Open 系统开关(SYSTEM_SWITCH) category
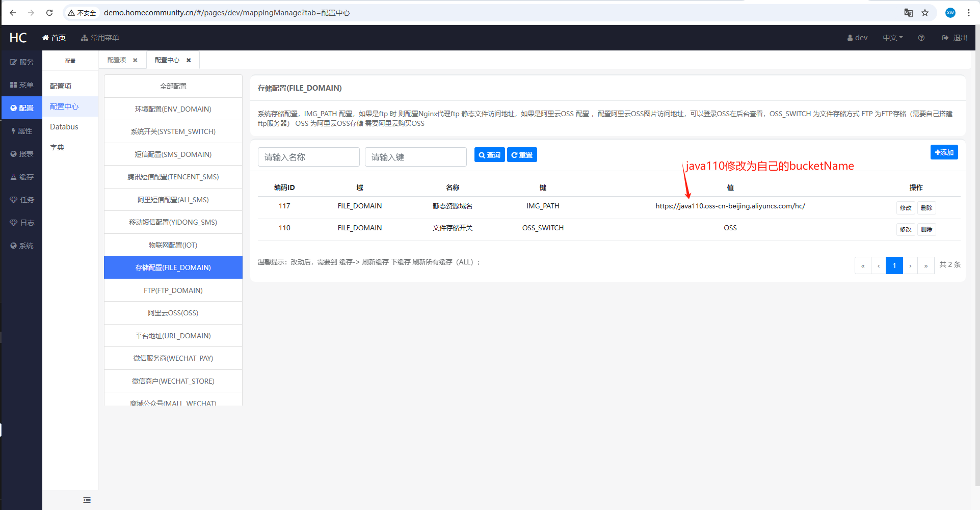 tap(173, 131)
